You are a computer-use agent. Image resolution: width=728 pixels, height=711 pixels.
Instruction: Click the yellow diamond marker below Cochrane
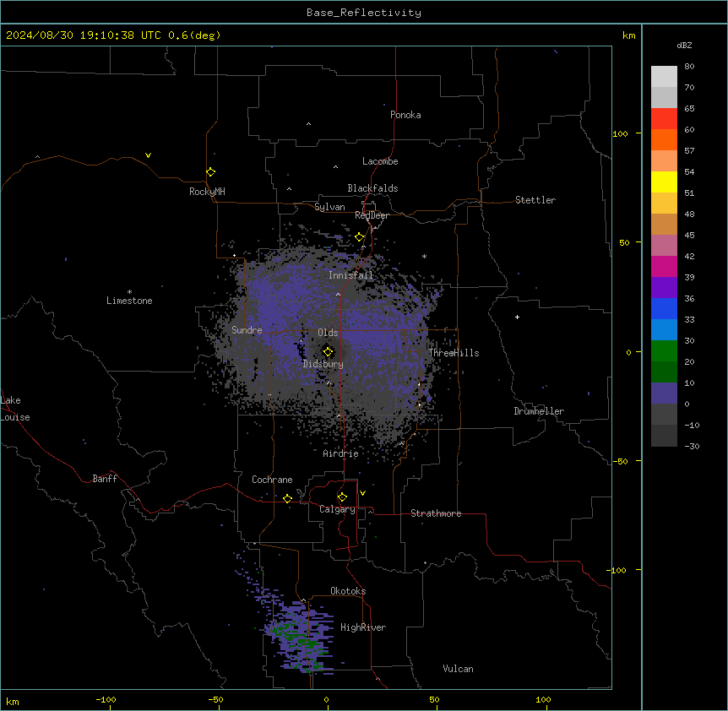(x=287, y=498)
